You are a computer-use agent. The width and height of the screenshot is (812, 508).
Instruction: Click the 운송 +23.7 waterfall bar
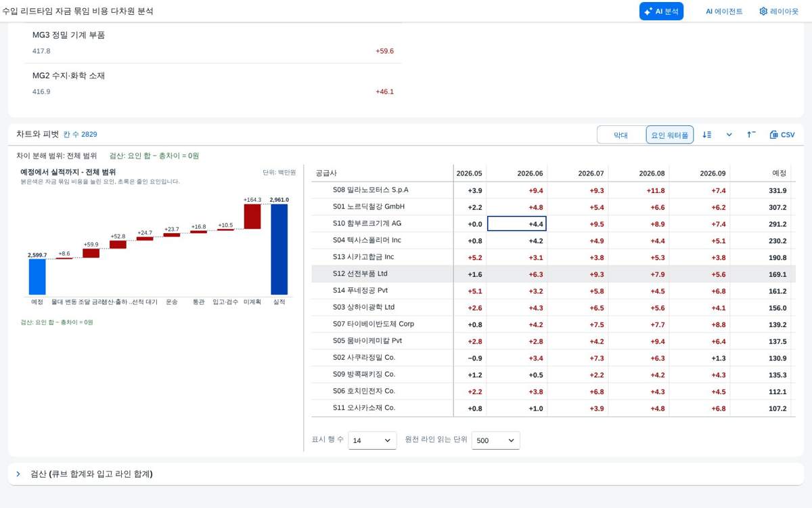tap(172, 234)
